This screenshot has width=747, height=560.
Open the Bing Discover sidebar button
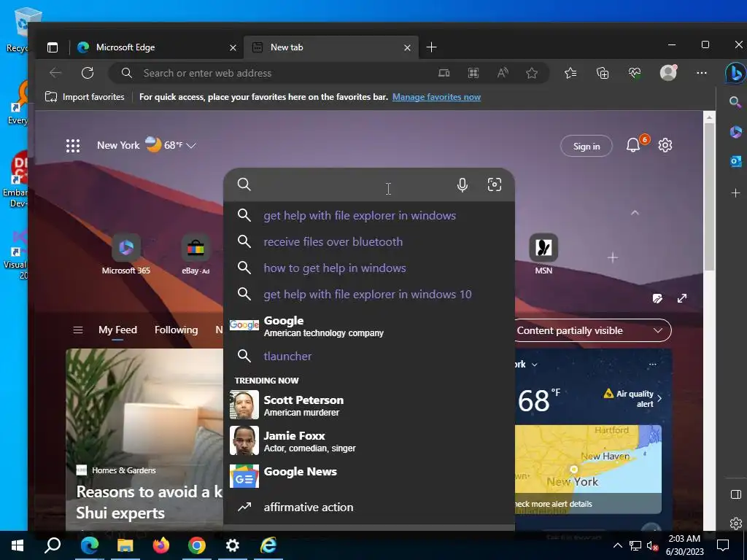(735, 74)
